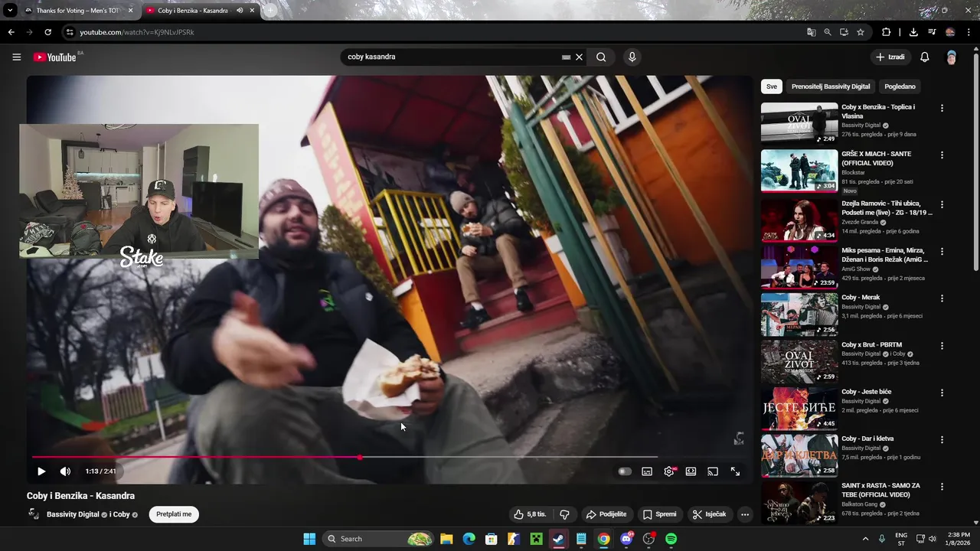Select the Coby i Benzika - Kasandra tab
Screen dimensions: 980x551
click(x=191, y=11)
